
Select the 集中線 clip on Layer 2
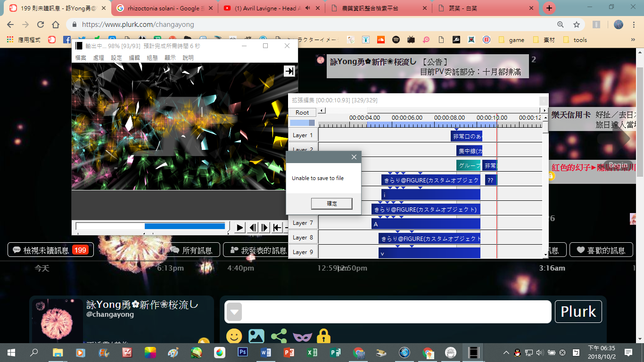469,151
